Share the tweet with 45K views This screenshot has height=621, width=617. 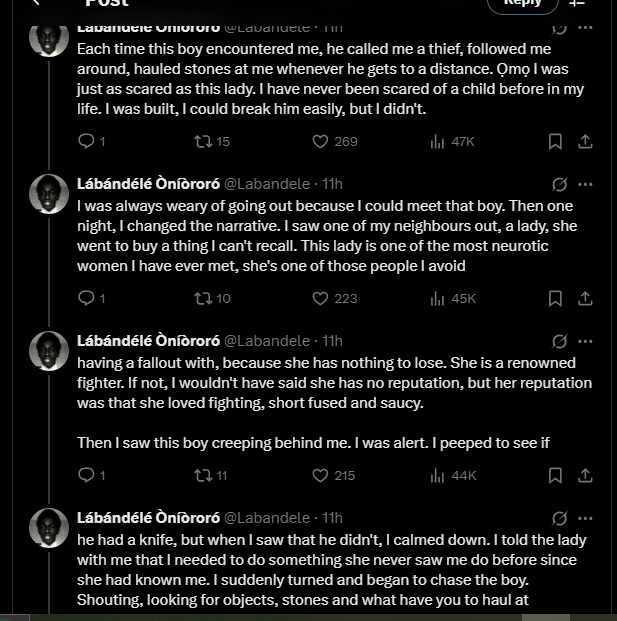point(586,298)
